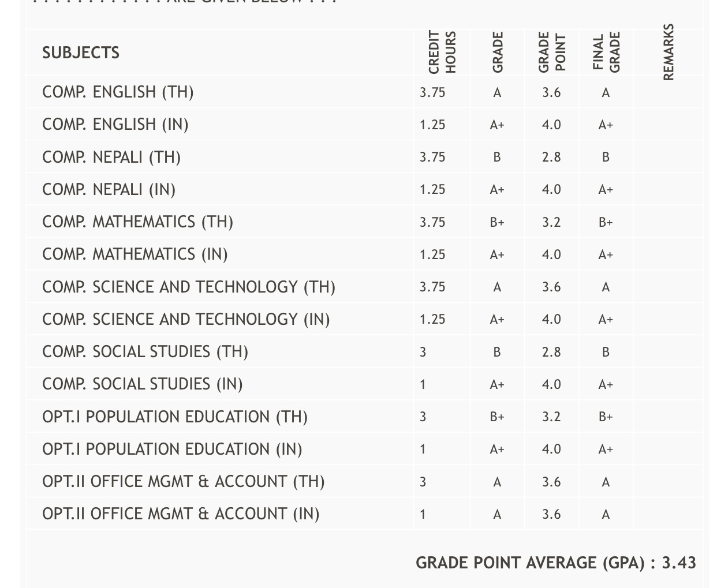Viewport: 717px width, 588px height.
Task: Click the COMP. MATHEMATICS (TH) subject name
Action: [137, 222]
